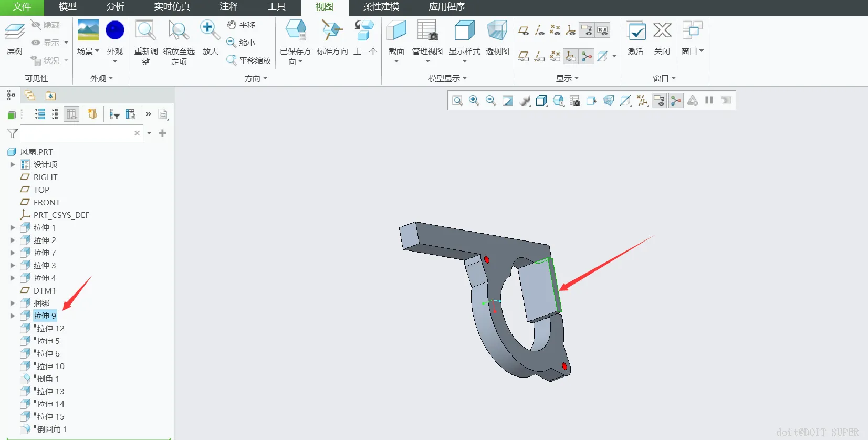This screenshot has width=868, height=440.
Task: Toggle annotation display in graphics toolbar
Action: pyautogui.click(x=659, y=100)
